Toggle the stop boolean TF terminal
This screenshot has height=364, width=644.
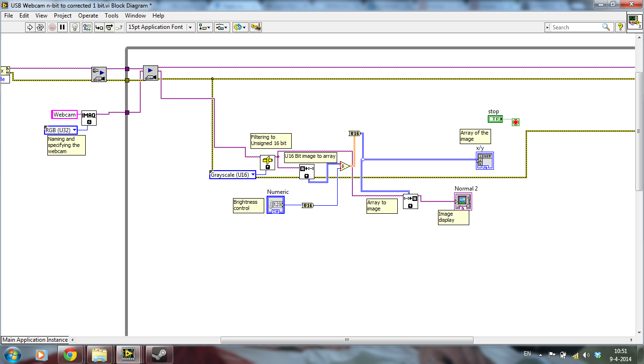pos(495,119)
